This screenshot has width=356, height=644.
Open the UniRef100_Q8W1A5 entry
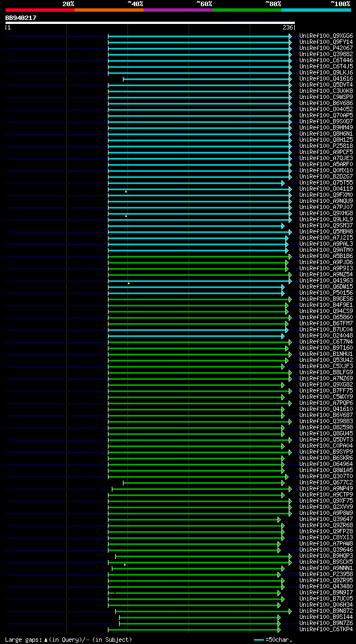click(x=326, y=470)
